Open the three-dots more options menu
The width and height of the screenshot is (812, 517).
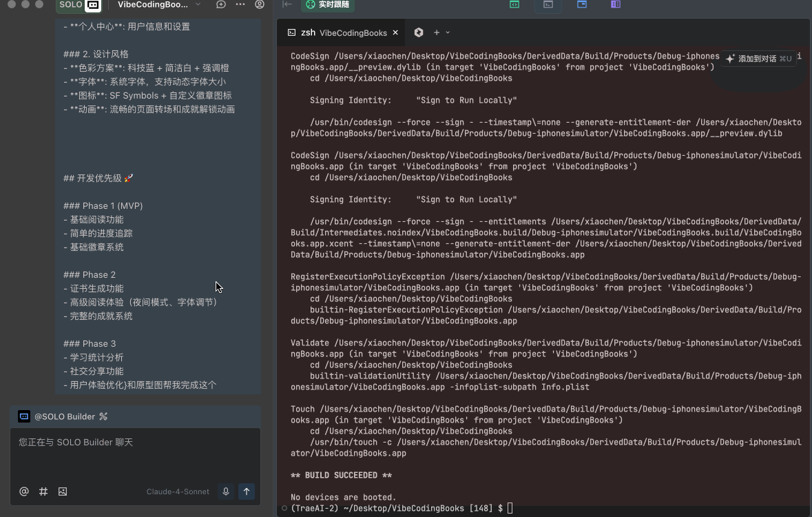click(x=240, y=5)
